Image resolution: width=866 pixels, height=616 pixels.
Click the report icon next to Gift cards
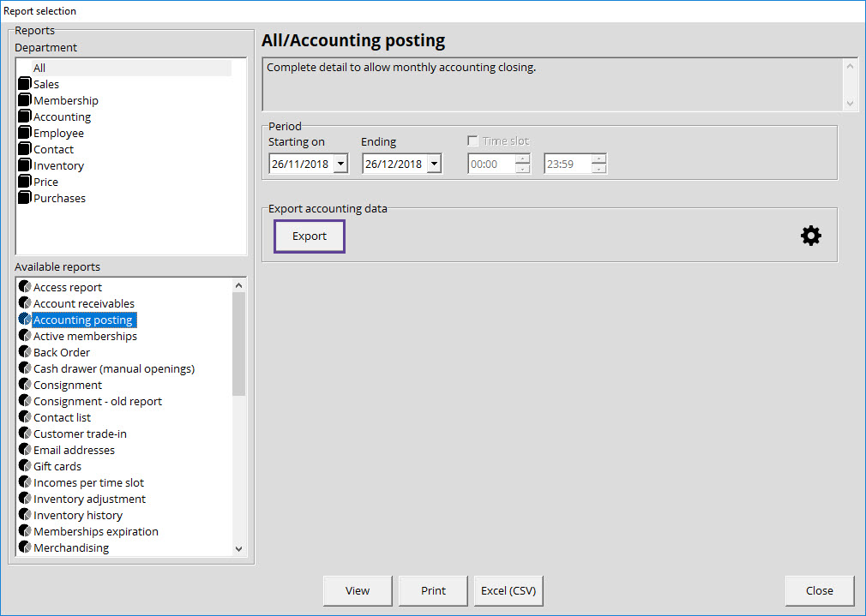(24, 466)
